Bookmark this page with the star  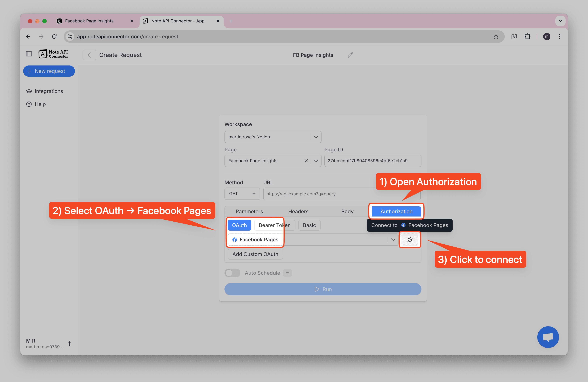click(x=496, y=37)
